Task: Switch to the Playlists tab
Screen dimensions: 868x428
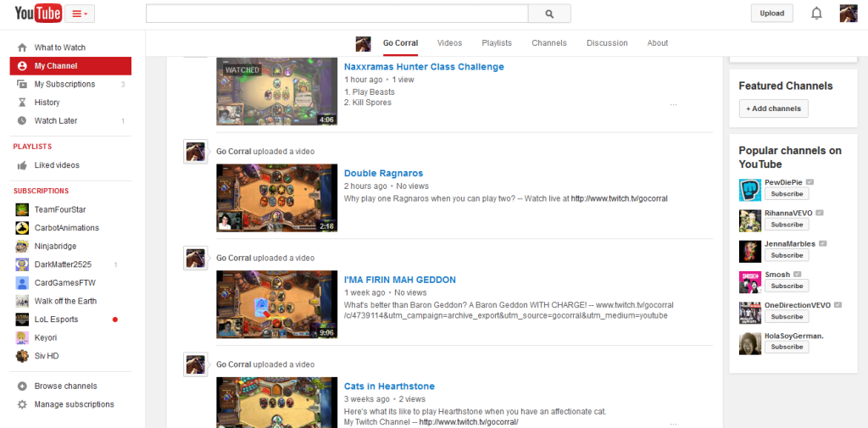Action: pos(497,42)
